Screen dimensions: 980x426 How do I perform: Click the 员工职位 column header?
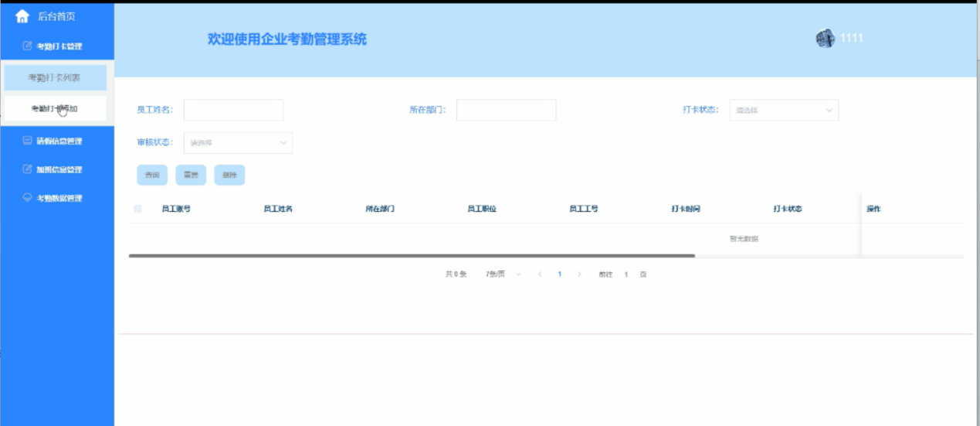coord(482,209)
